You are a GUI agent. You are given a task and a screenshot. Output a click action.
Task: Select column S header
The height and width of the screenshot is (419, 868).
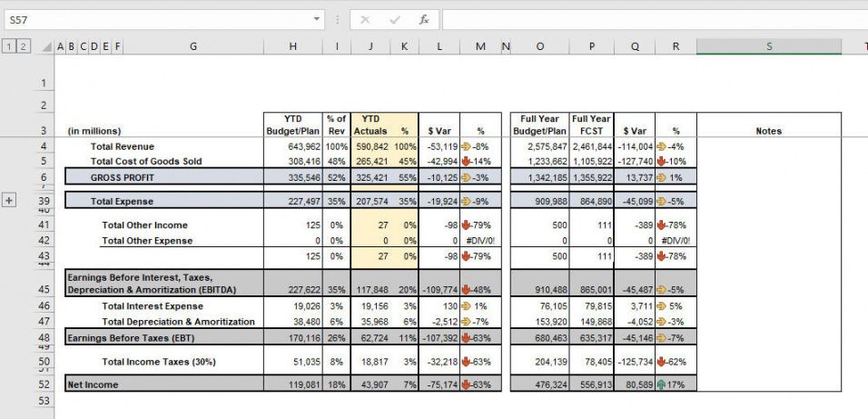[x=769, y=47]
